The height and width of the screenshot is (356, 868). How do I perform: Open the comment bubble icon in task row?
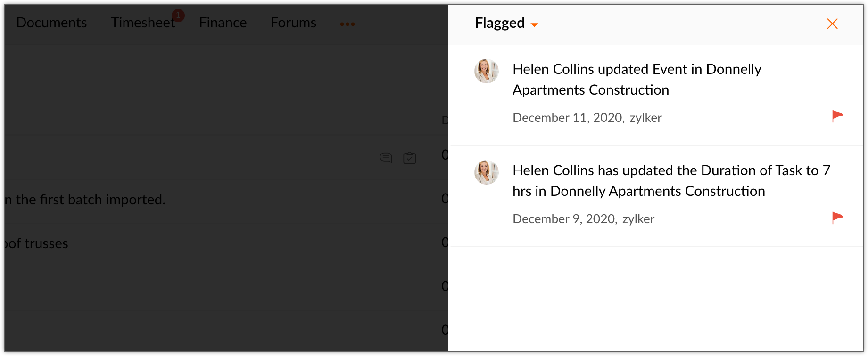pyautogui.click(x=386, y=158)
